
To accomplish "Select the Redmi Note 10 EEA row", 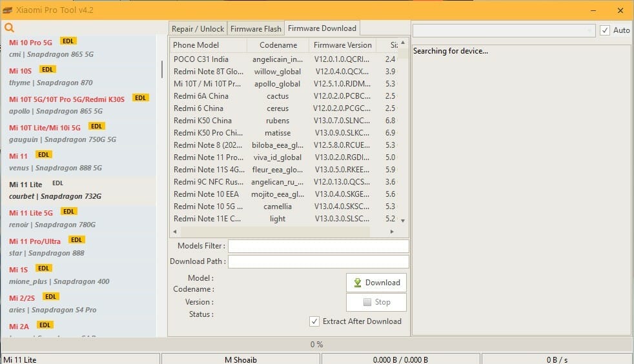I will (285, 194).
